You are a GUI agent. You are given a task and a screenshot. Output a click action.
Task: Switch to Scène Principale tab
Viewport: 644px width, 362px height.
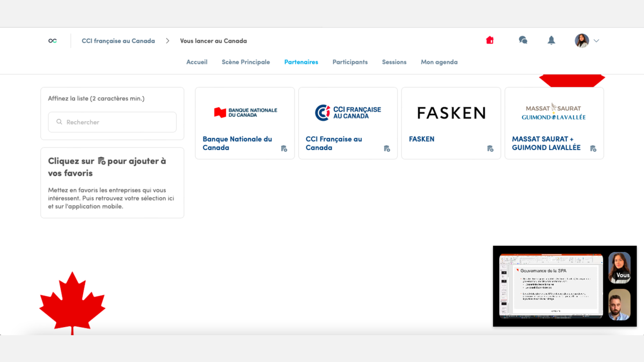pyautogui.click(x=246, y=62)
